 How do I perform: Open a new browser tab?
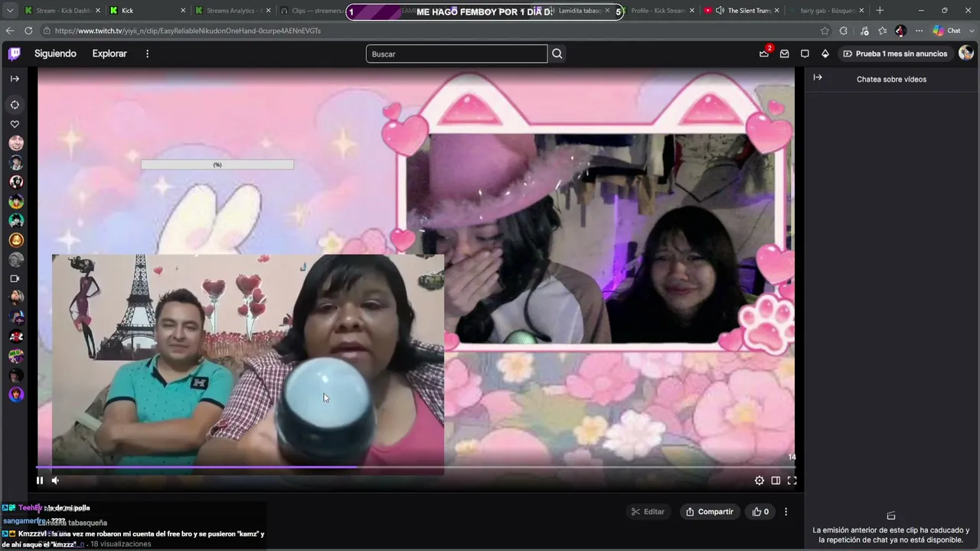pyautogui.click(x=880, y=11)
